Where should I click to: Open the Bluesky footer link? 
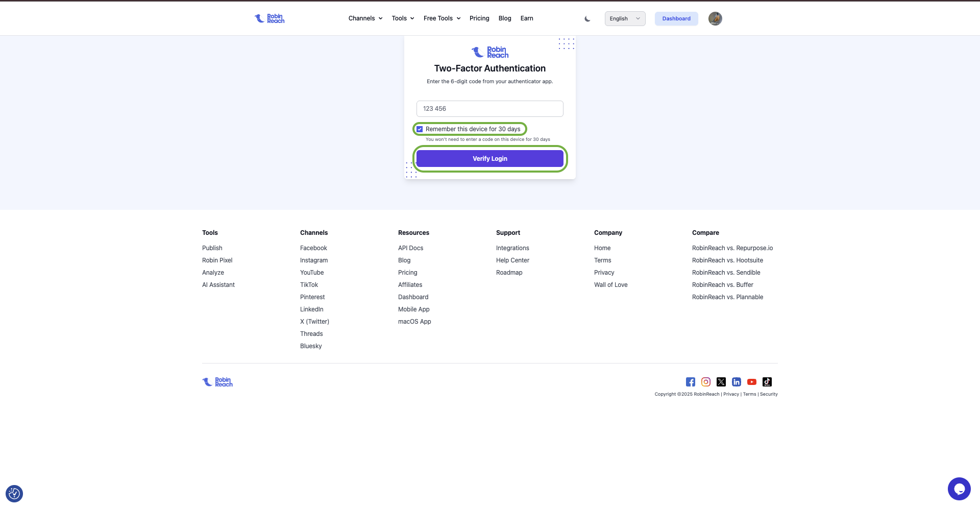(311, 346)
